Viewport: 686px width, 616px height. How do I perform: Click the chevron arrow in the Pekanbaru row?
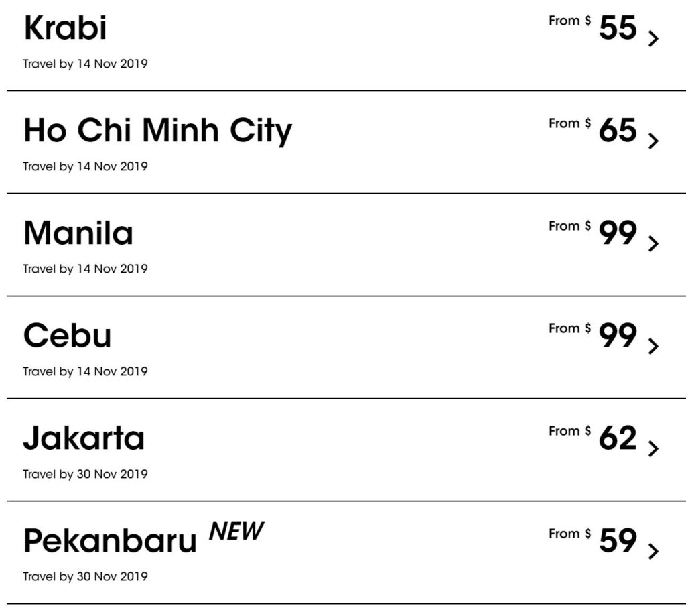(x=654, y=552)
